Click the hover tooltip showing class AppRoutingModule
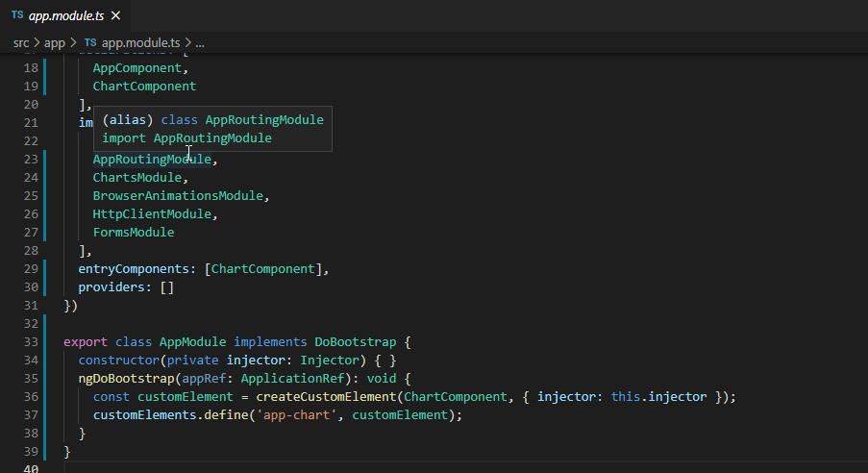868x473 pixels. click(212, 129)
